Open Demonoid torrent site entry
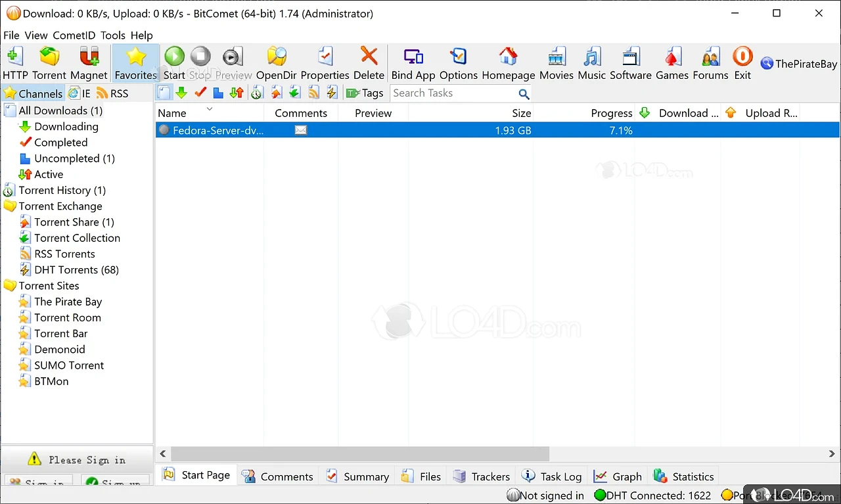 pos(60,349)
